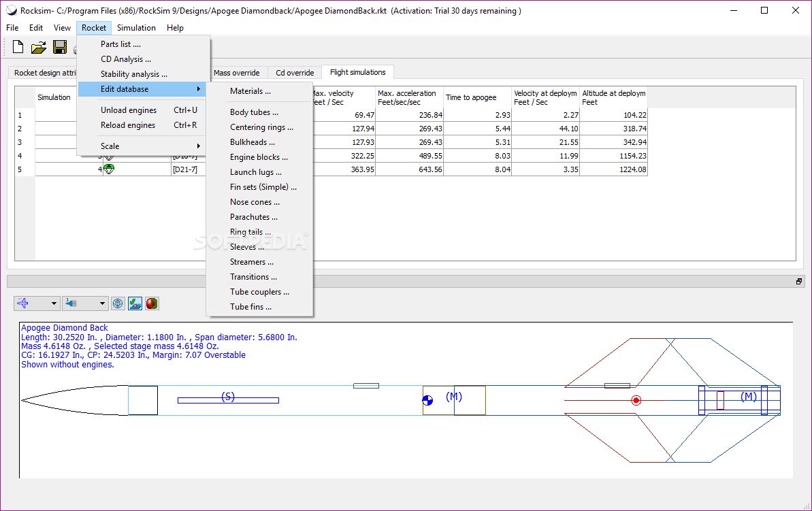The height and width of the screenshot is (511, 812).
Task: Open the Launch lugs database
Action: pos(259,172)
